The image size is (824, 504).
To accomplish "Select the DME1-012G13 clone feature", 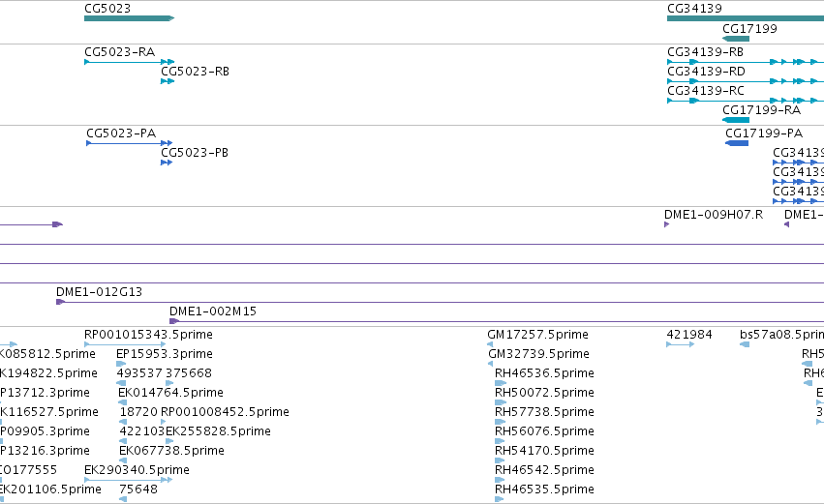I will click(440, 302).
